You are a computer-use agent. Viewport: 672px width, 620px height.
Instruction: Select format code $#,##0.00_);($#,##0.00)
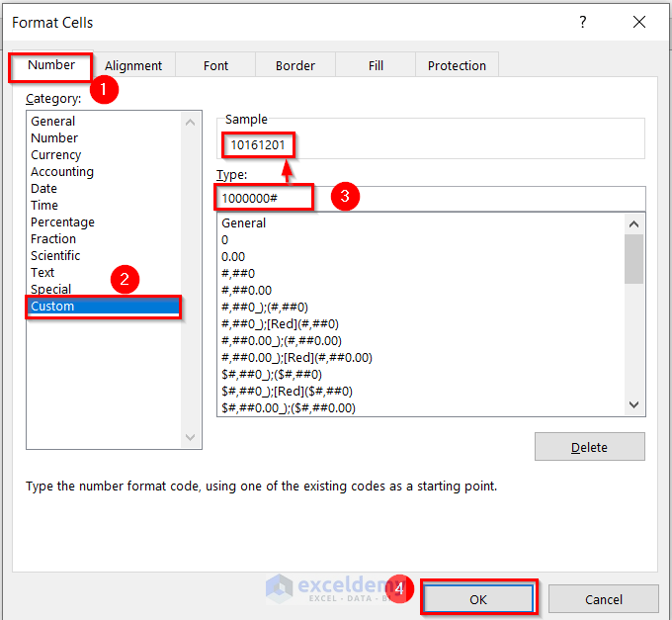tap(421, 407)
